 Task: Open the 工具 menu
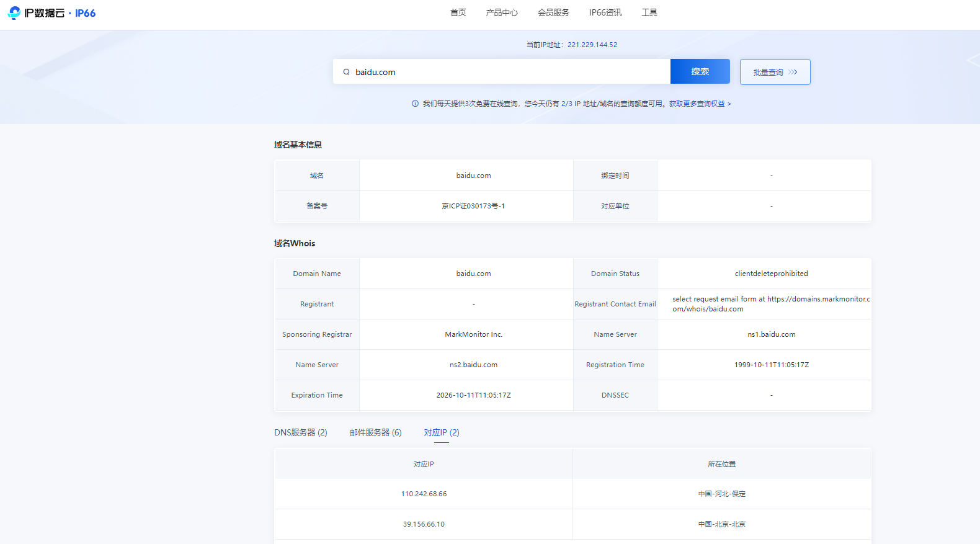[x=649, y=12]
